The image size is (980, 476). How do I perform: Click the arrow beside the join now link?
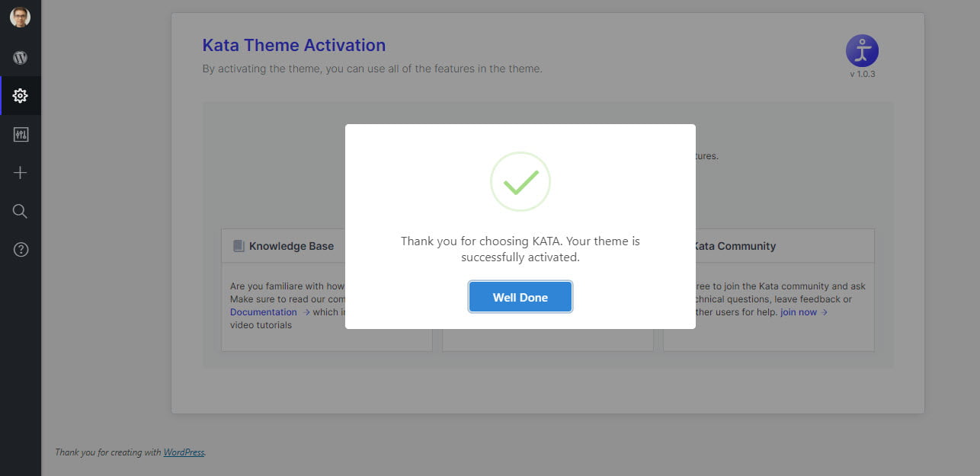click(825, 312)
